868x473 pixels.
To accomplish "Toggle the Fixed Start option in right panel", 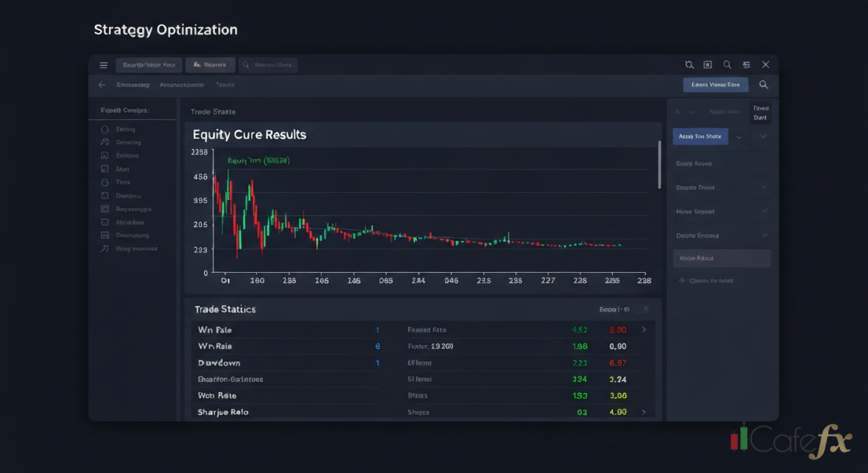I will [x=760, y=113].
